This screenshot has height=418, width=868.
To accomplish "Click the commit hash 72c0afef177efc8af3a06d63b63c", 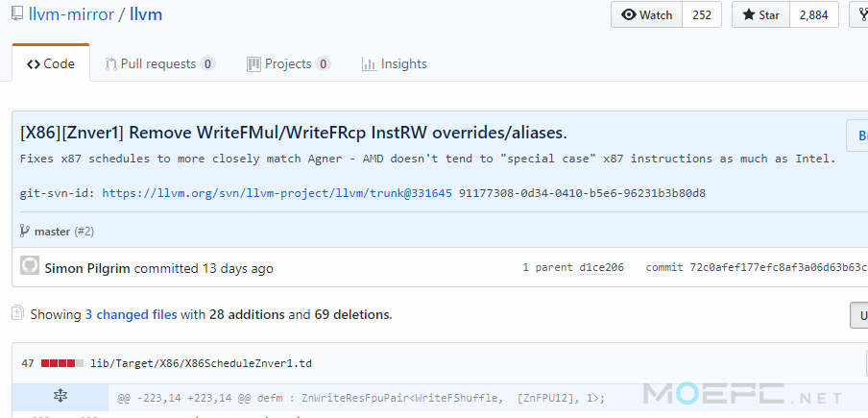I will point(779,267).
